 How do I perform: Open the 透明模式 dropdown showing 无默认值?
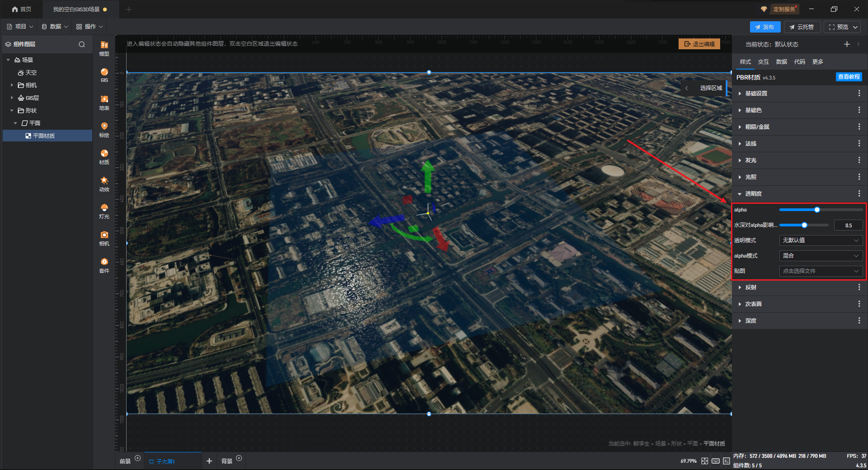[x=821, y=240]
